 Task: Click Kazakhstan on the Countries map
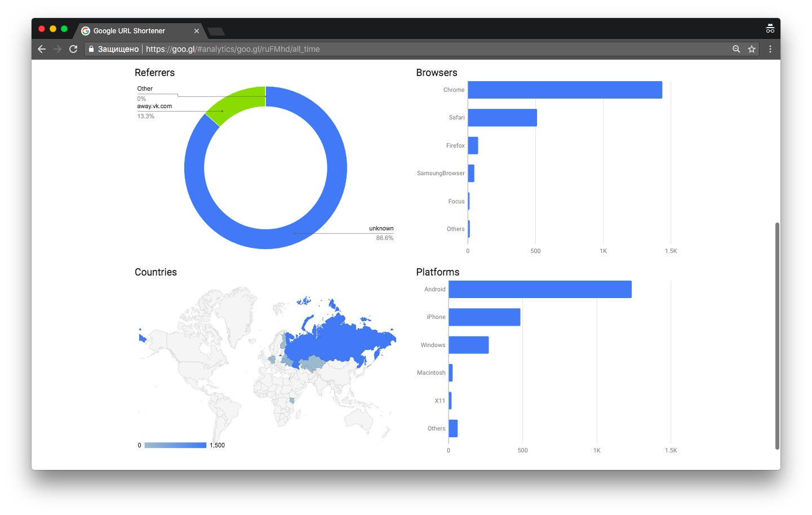click(x=312, y=362)
